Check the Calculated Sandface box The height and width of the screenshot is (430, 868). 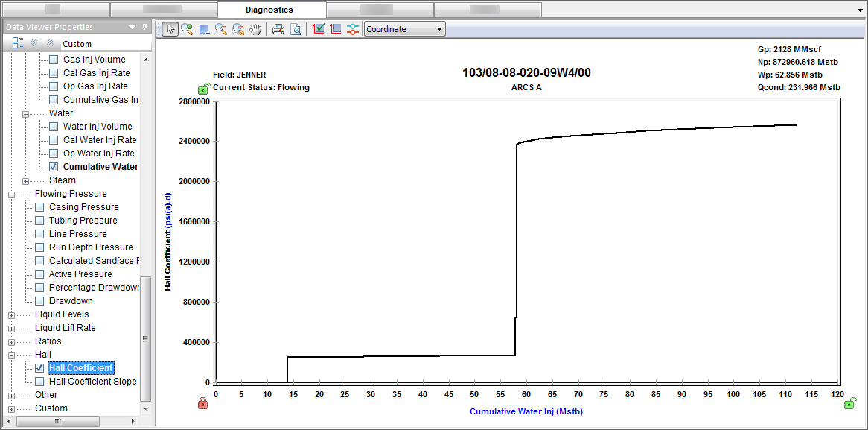pyautogui.click(x=39, y=260)
